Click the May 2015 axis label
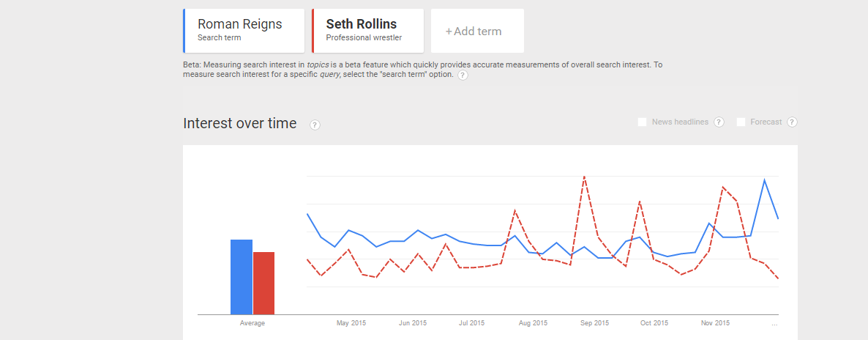The image size is (868, 340). click(x=351, y=322)
